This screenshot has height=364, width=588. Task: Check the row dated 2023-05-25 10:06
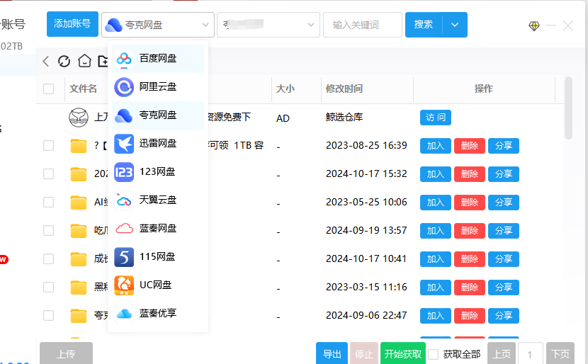pyautogui.click(x=48, y=202)
